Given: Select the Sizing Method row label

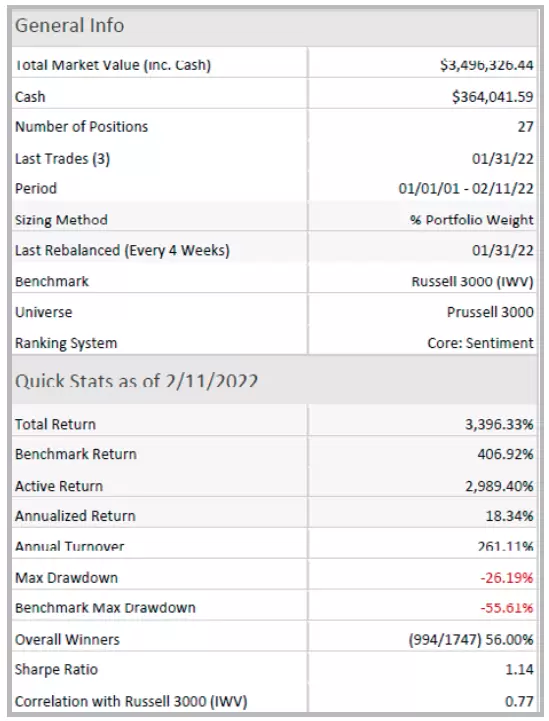Looking at the screenshot, I should tap(61, 220).
